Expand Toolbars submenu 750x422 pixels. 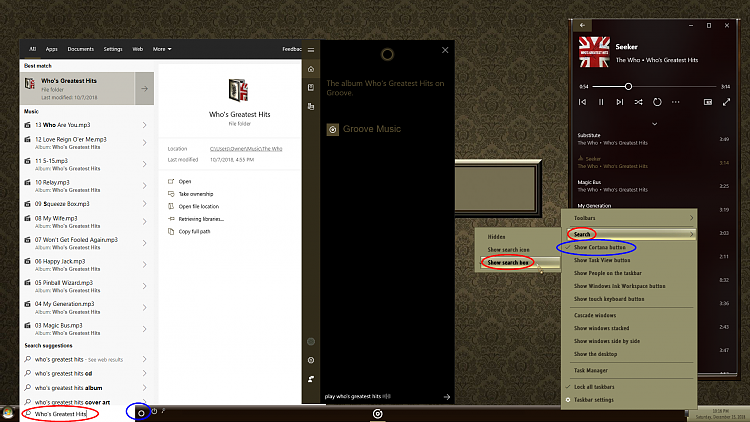point(629,218)
